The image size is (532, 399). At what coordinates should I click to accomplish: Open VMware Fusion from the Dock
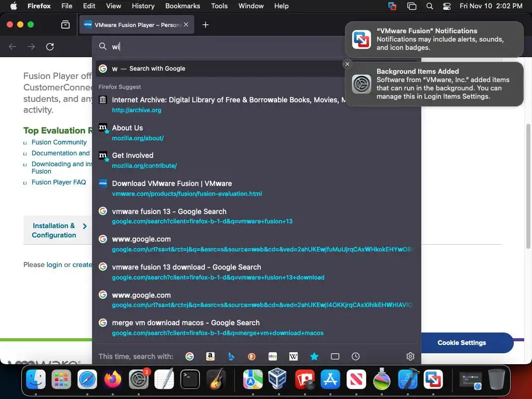tap(433, 379)
